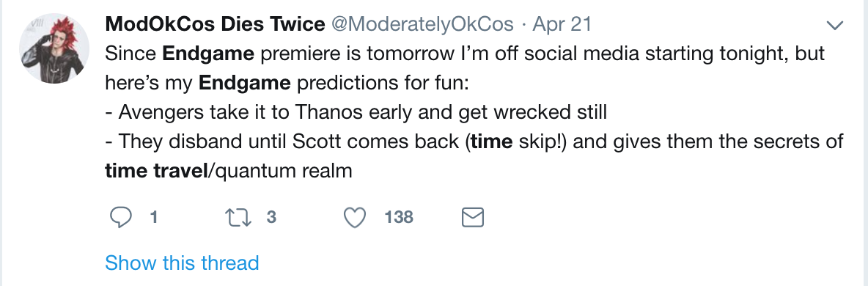Open ModOkCos Dies Twice profile name
The height and width of the screenshot is (286, 868).
[215, 23]
